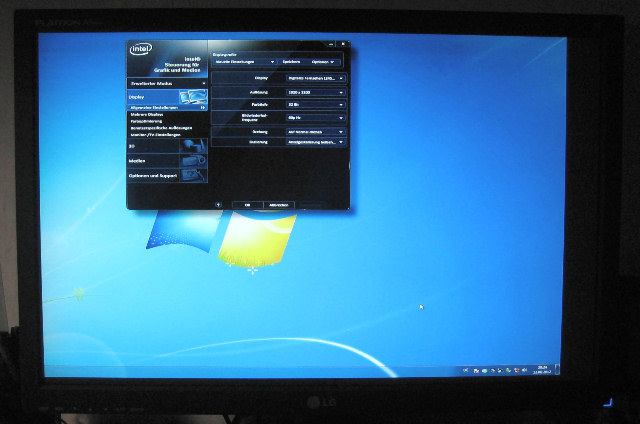Click the OK button
Screen dimensions: 640x424
247,205
